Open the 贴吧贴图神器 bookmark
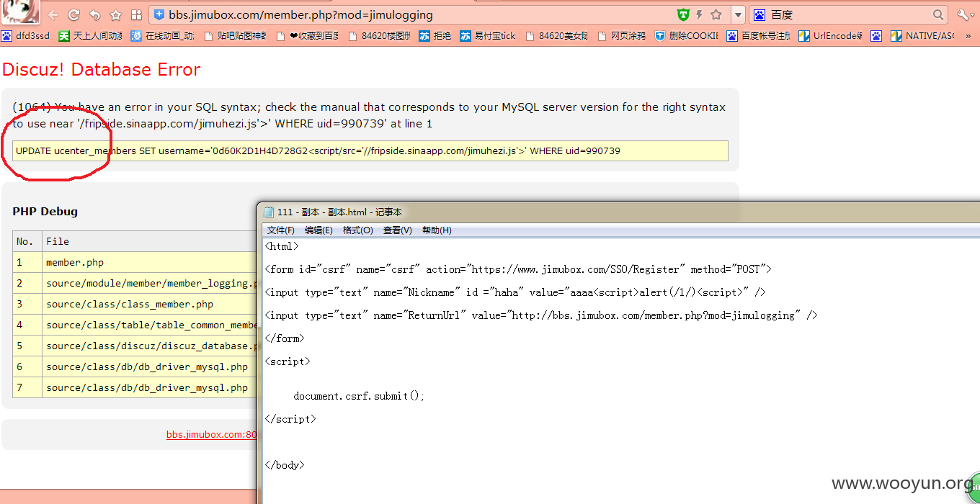This screenshot has width=980, height=504. coord(236,35)
